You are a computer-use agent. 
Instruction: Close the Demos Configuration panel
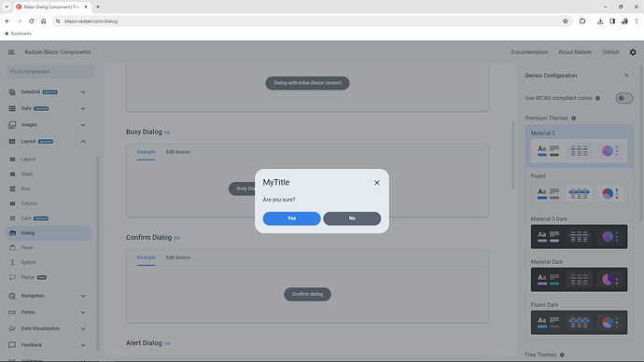tap(626, 76)
